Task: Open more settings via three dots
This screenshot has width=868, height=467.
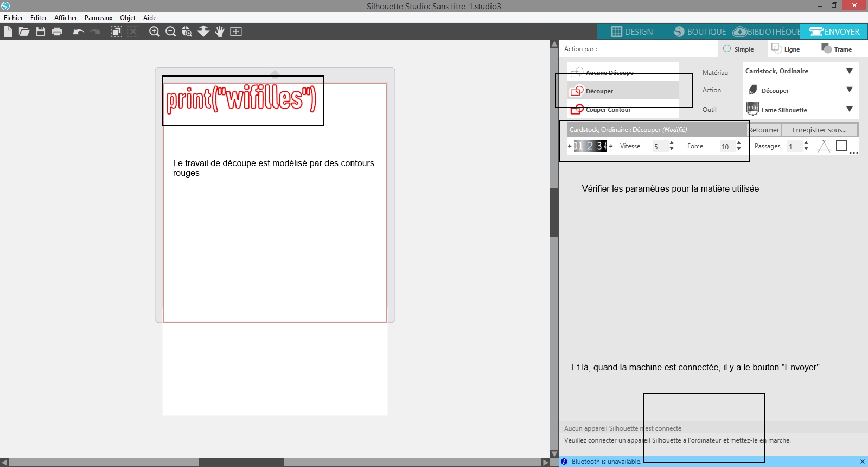Action: [x=854, y=153]
